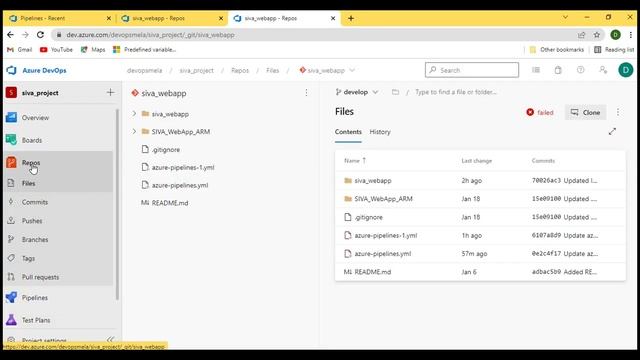Open the marketplace bag icon
640x360 pixels.
(558, 70)
